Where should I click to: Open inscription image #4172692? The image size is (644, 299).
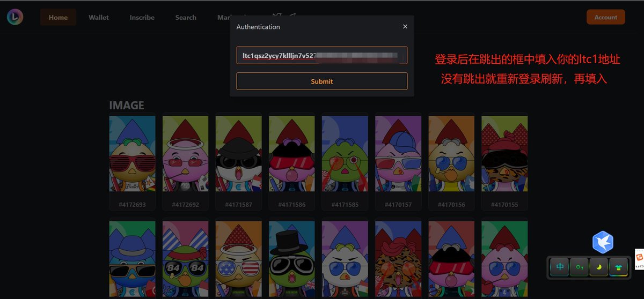click(185, 154)
